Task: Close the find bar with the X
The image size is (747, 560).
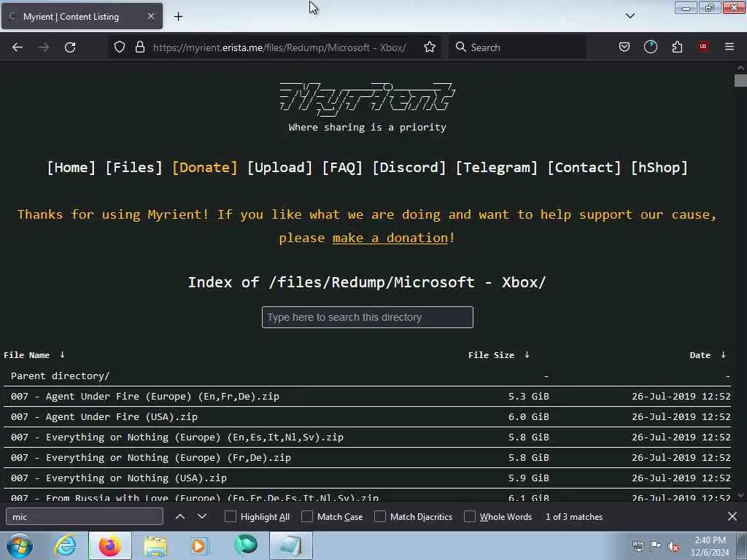Action: (732, 516)
